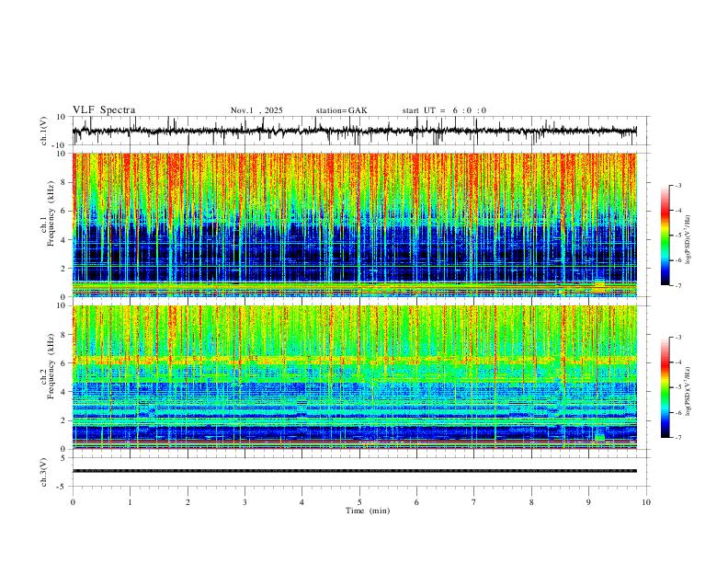Screen dimensions: 728x563
Task: Click the ch.1 spectrogram panel
Action: (355, 224)
